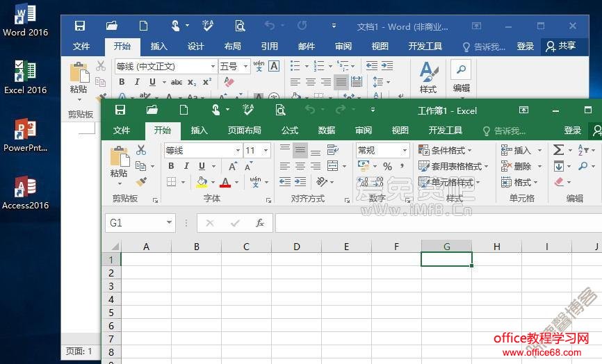Screen dimensions: 602x364
Task: Click the cut scissors icon in Excel's ribbon
Action: [x=141, y=150]
